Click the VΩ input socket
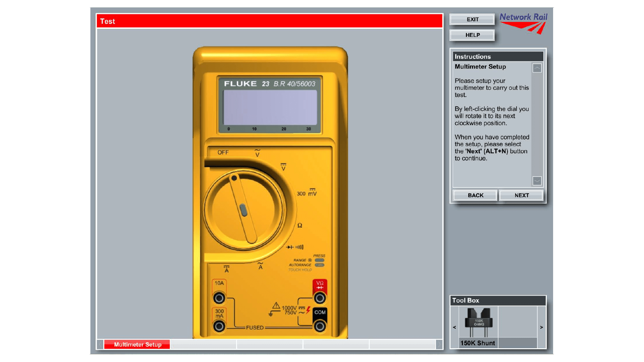This screenshot has height=362, width=644. (x=320, y=298)
